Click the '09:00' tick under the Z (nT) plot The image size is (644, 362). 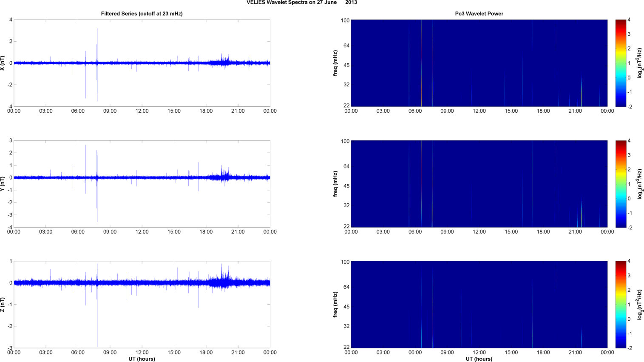click(x=110, y=352)
